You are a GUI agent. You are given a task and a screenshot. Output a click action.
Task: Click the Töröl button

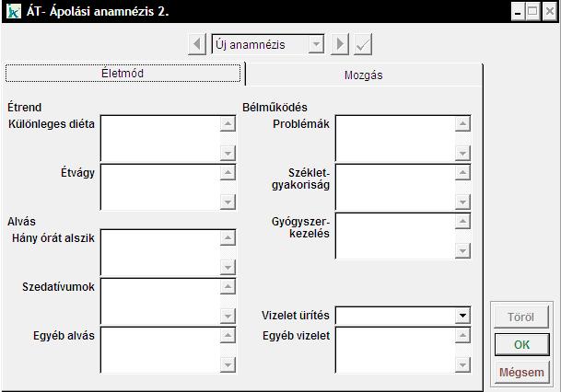(520, 317)
